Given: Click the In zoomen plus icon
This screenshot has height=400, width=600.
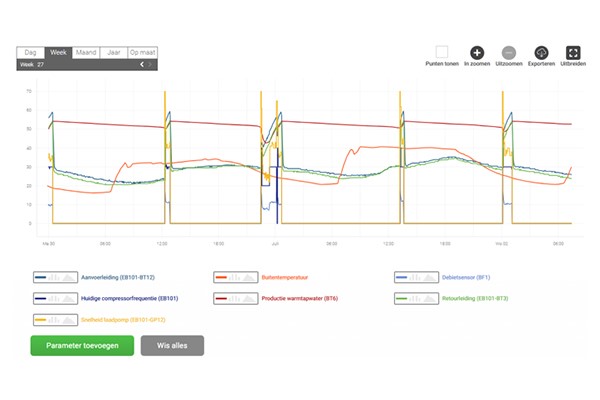Looking at the screenshot, I should tap(477, 53).
